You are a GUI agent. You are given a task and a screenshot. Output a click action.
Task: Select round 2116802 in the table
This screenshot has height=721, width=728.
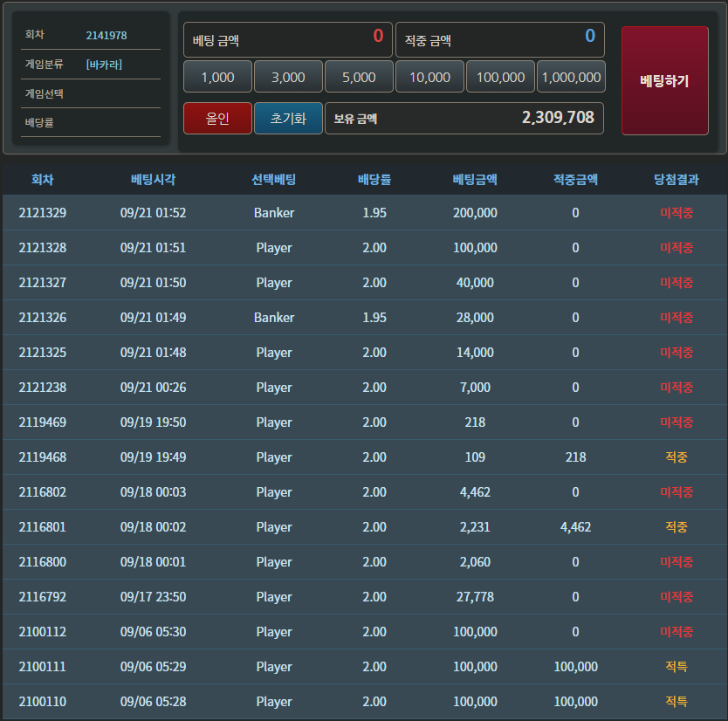[x=42, y=492]
